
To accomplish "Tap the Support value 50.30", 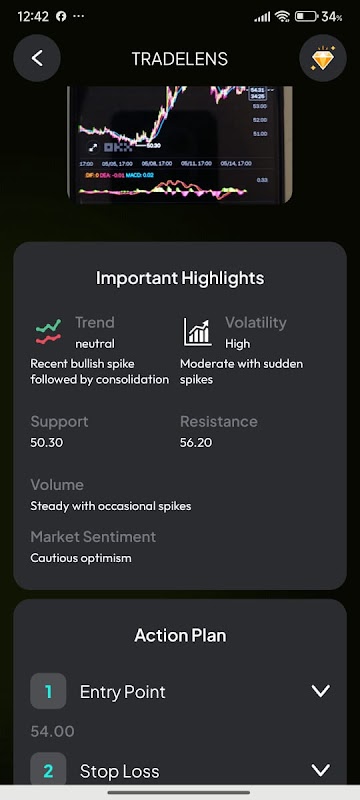I will click(x=47, y=442).
